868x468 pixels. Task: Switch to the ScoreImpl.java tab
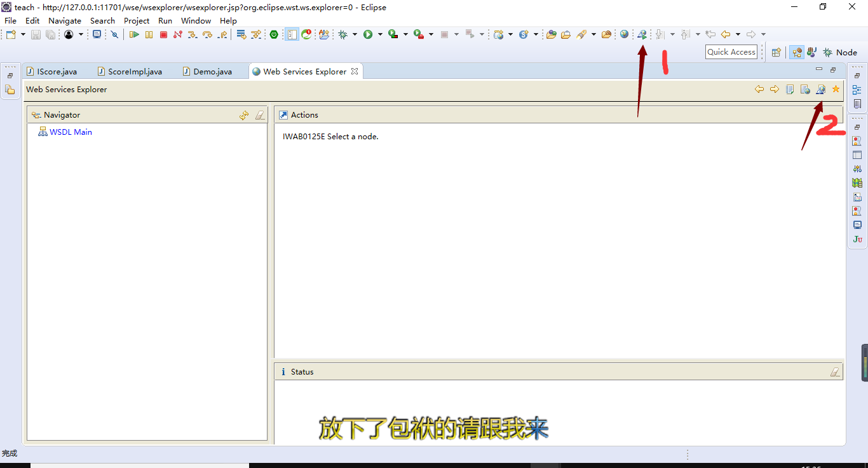pyautogui.click(x=135, y=71)
